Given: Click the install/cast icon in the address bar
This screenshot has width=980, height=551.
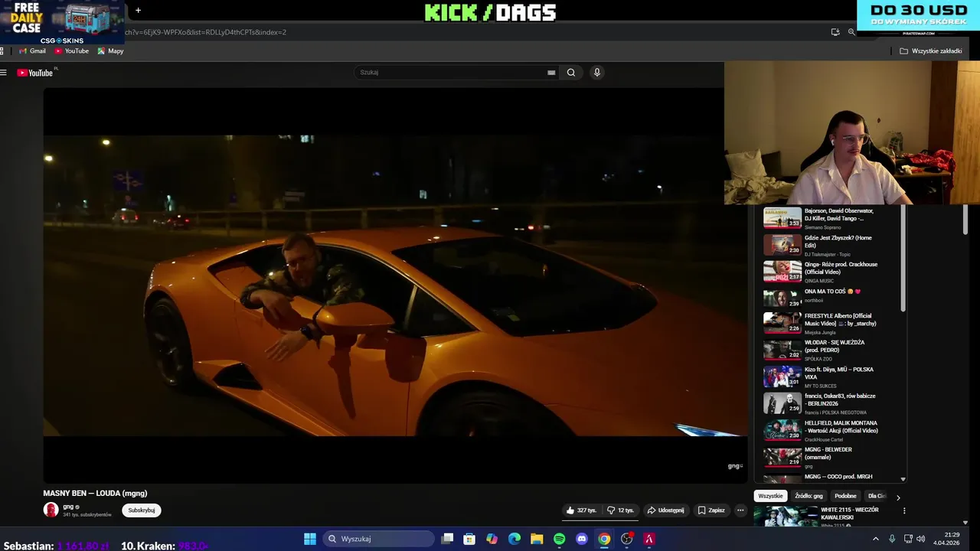Looking at the screenshot, I should [835, 32].
